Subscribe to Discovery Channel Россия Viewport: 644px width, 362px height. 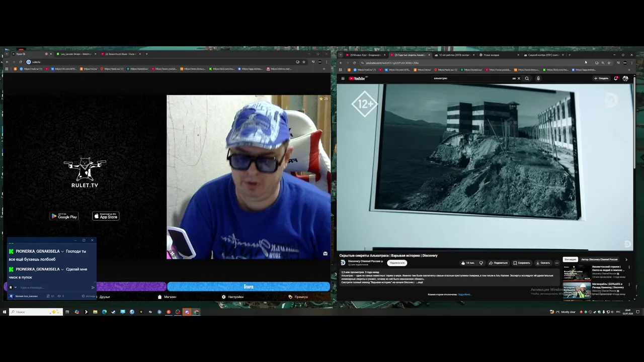click(397, 263)
